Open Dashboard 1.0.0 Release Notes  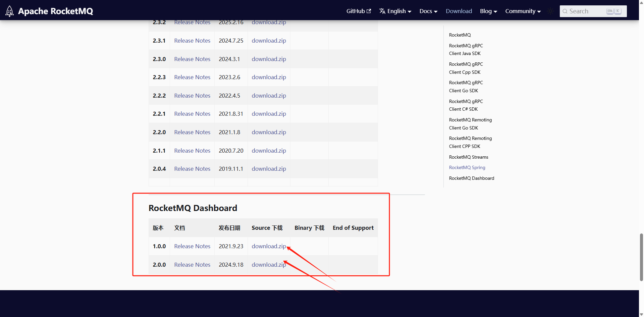(192, 246)
